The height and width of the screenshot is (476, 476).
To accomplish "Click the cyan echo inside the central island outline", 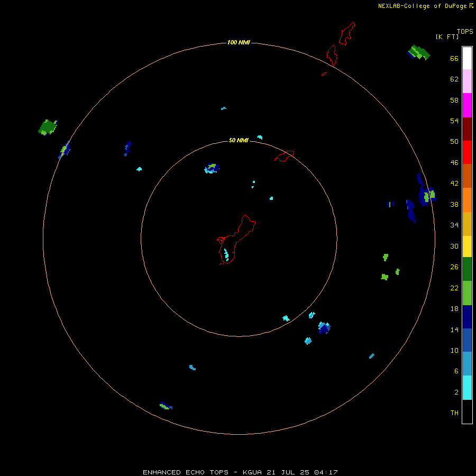I will 226,255.
